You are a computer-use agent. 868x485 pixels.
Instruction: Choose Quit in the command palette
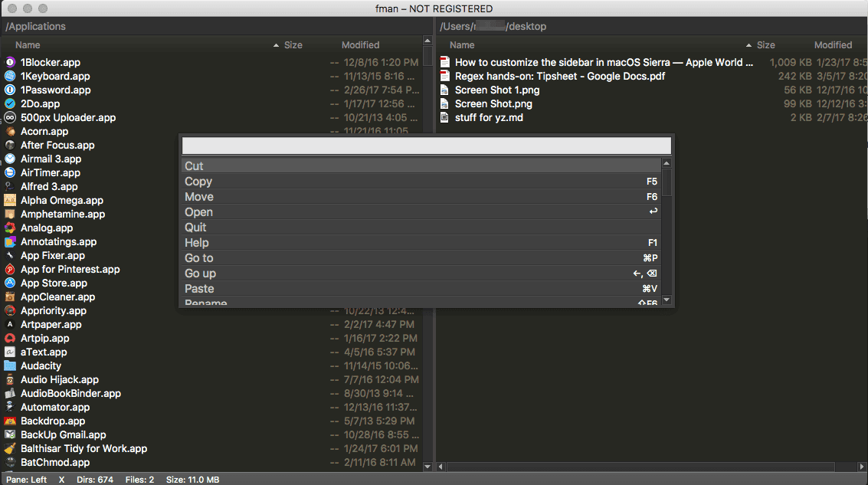tap(421, 228)
